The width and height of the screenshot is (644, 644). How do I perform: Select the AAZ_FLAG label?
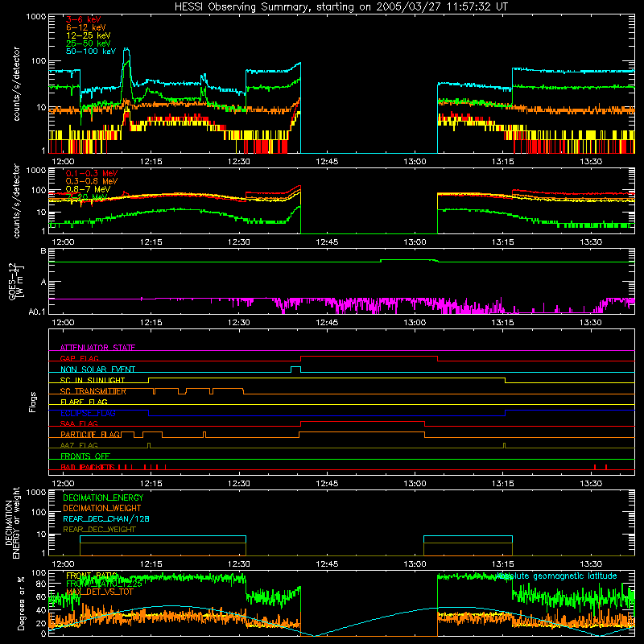[x=79, y=445]
